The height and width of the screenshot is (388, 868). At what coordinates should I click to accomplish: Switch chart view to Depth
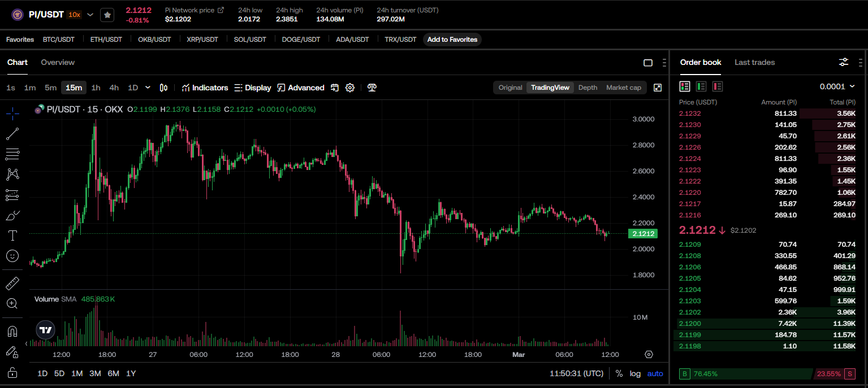tap(588, 88)
